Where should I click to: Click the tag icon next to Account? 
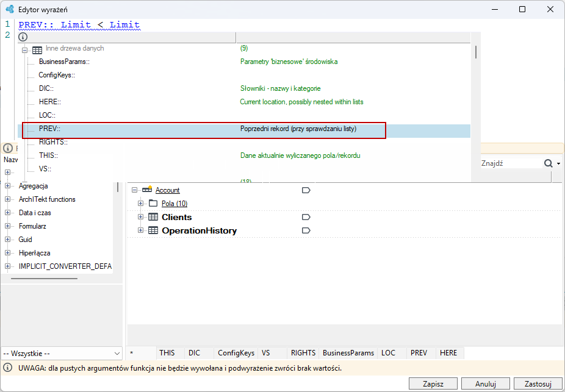[x=306, y=190]
